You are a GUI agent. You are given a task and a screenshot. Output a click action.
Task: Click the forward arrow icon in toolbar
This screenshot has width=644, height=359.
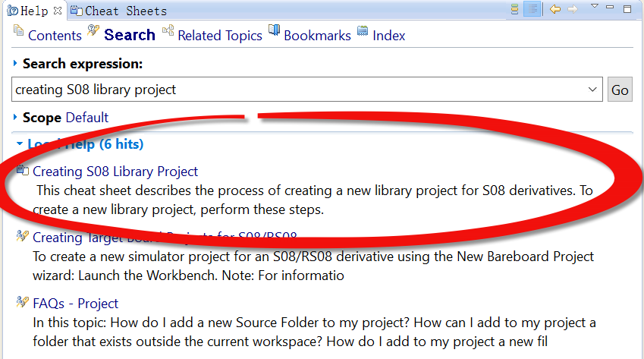pos(573,10)
